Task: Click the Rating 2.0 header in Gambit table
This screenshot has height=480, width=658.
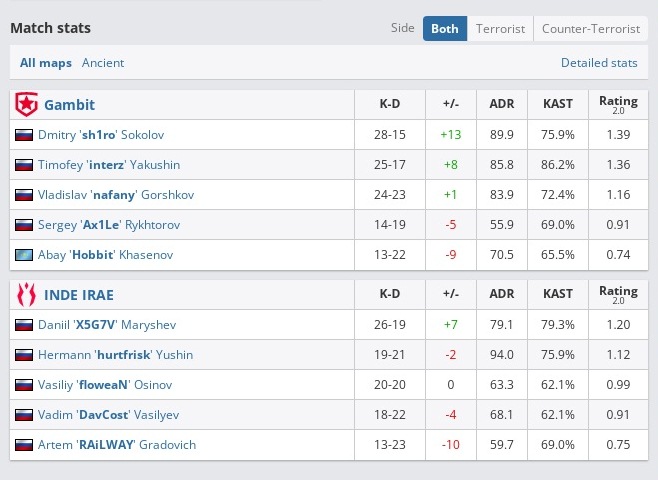Action: click(617, 104)
